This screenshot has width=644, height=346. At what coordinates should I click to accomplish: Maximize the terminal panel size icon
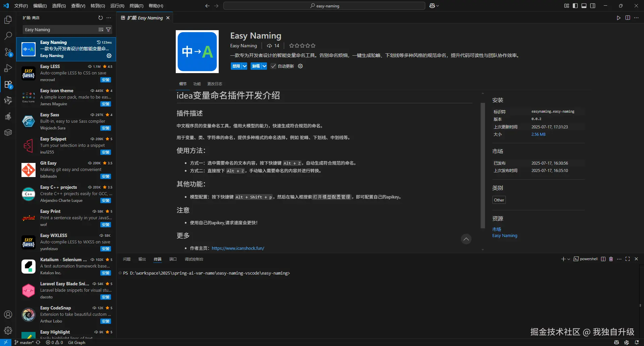628,259
